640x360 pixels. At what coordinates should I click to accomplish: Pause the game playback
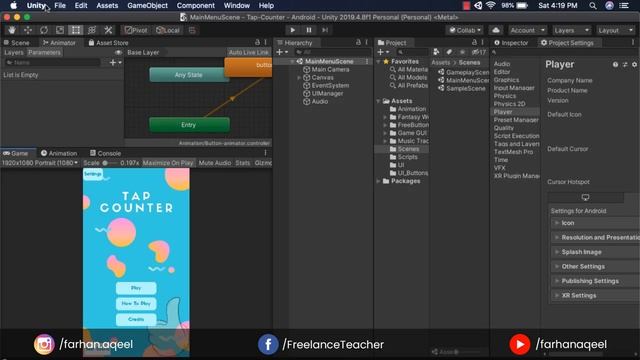click(309, 30)
